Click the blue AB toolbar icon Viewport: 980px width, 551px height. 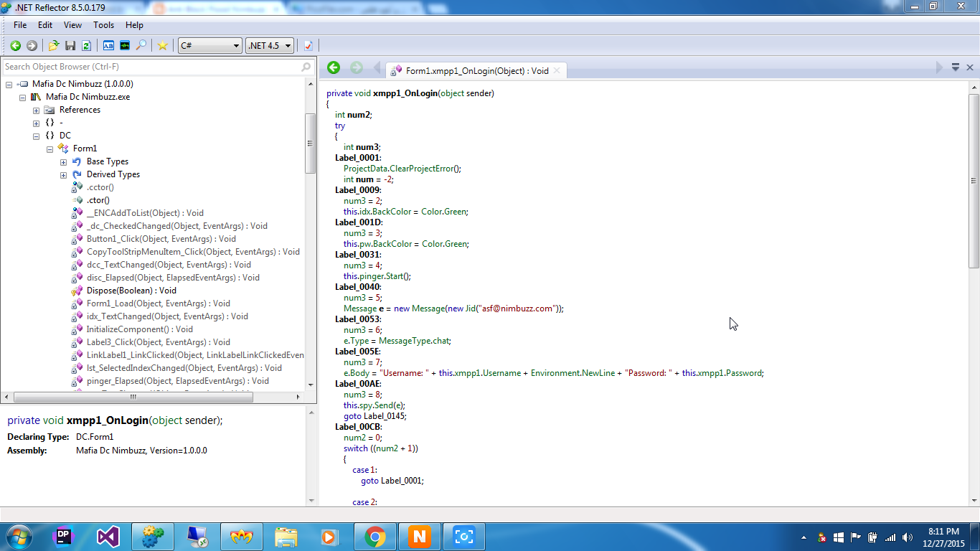click(108, 45)
